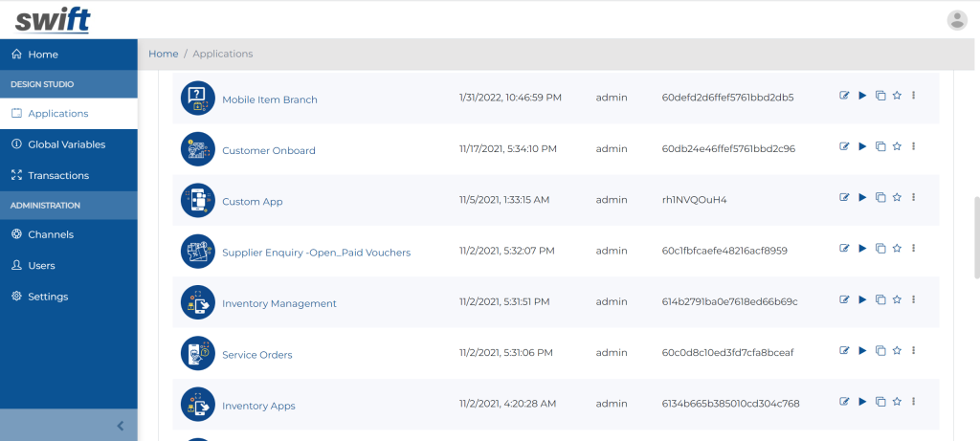Click the Home breadcrumb link
Viewport: 980px width, 441px height.
click(x=163, y=54)
